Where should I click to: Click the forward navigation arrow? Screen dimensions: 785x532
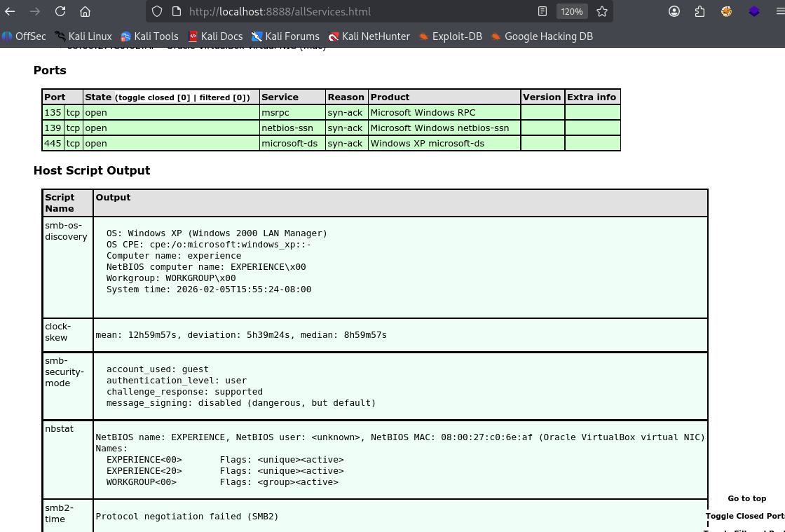(x=34, y=11)
